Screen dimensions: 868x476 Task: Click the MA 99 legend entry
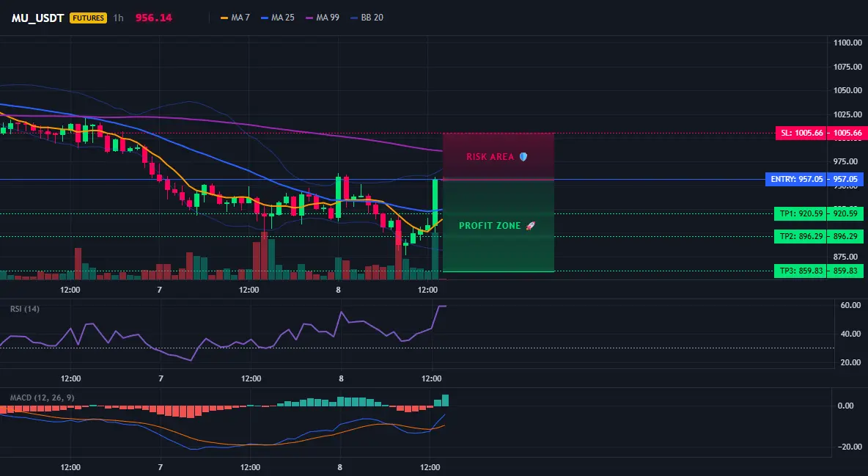[x=322, y=18]
